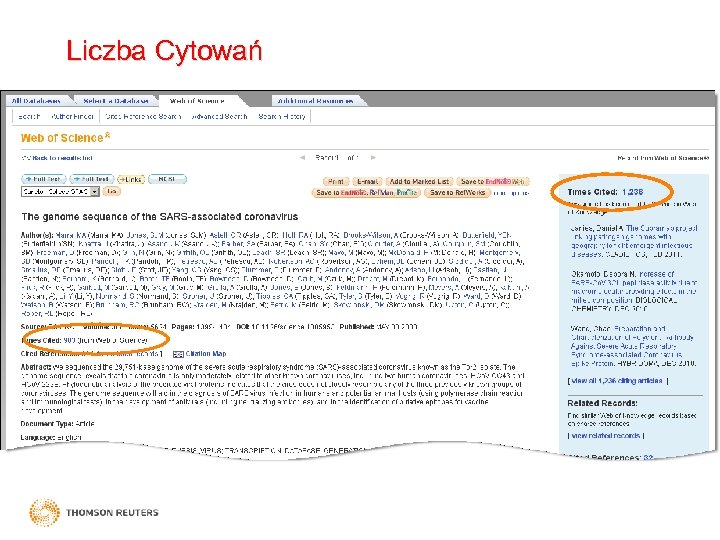Select the Related Records heading
The image size is (720, 540).
click(602, 403)
